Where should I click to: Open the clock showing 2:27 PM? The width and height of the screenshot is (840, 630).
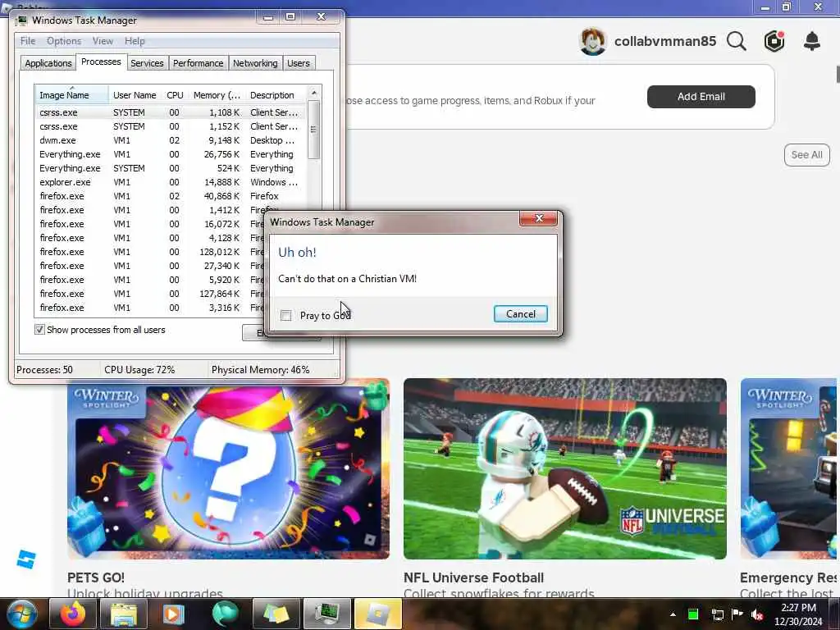click(798, 614)
